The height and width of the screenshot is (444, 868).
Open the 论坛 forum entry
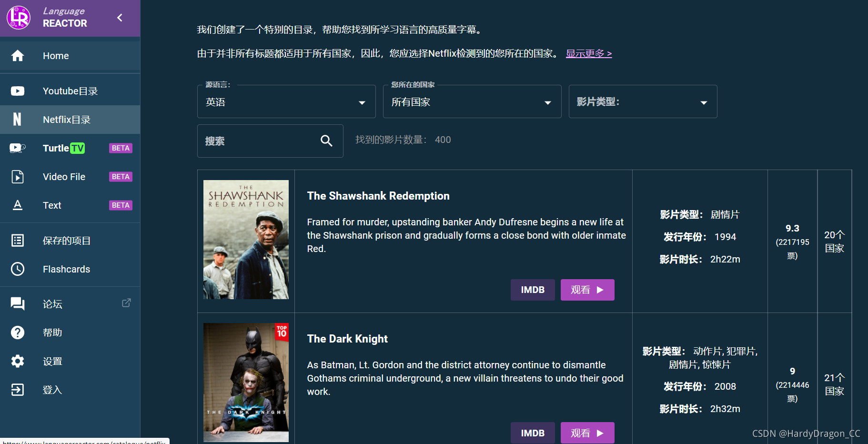click(70, 303)
